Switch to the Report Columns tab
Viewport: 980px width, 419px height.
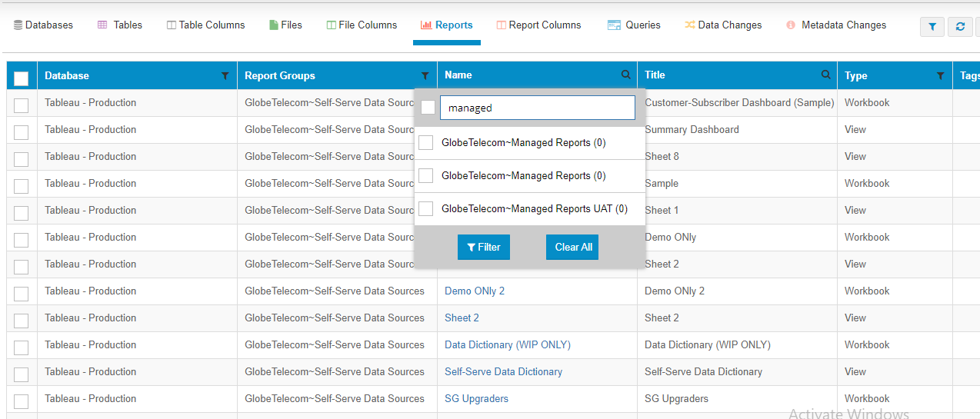pos(538,25)
